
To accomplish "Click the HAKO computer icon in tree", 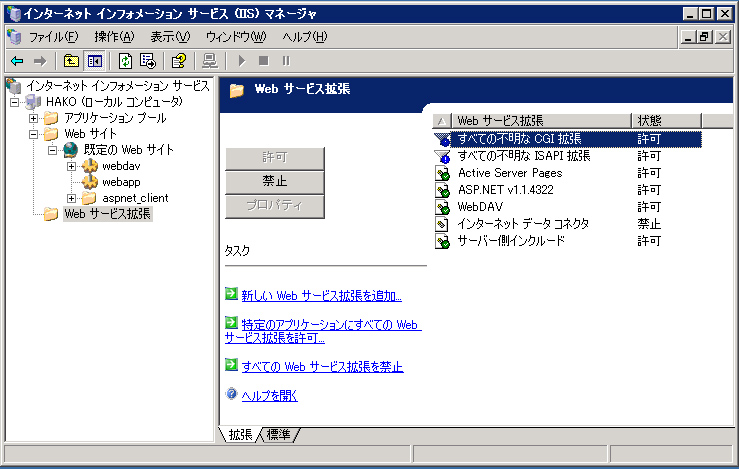I will [33, 102].
